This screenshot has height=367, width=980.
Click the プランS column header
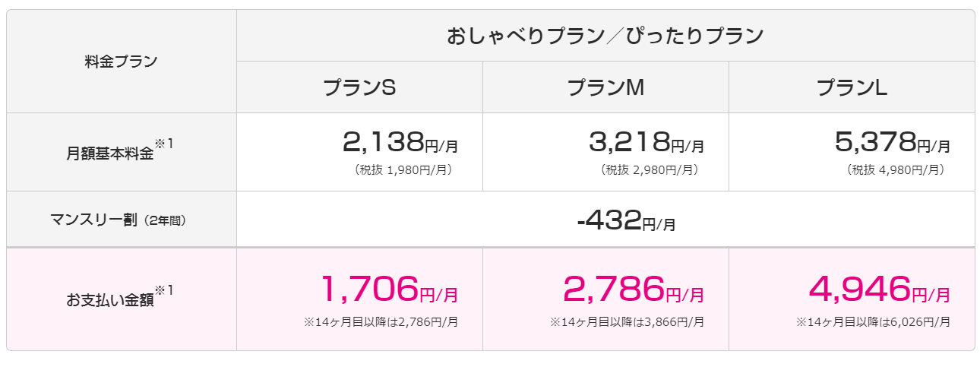click(359, 87)
